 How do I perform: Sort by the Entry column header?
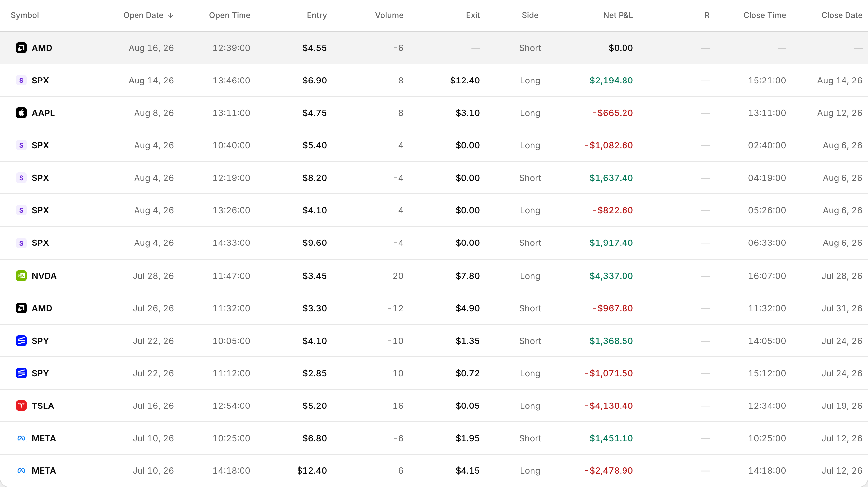pyautogui.click(x=317, y=15)
